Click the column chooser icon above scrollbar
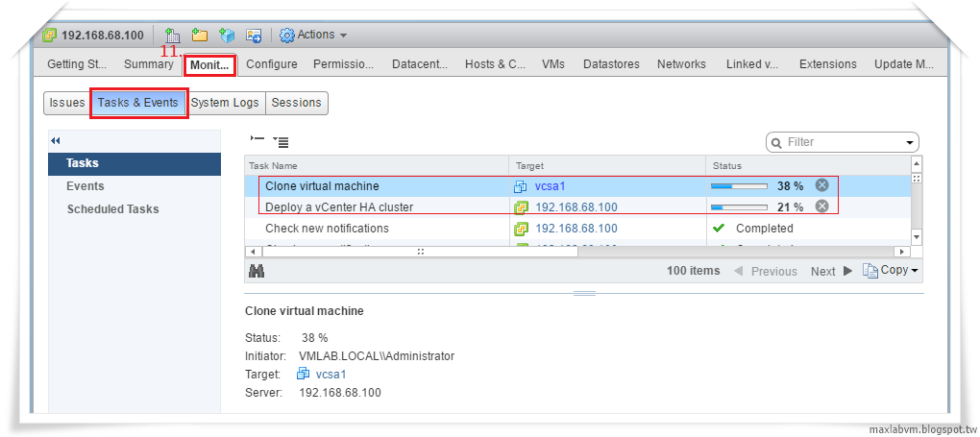980x437 pixels. (917, 179)
